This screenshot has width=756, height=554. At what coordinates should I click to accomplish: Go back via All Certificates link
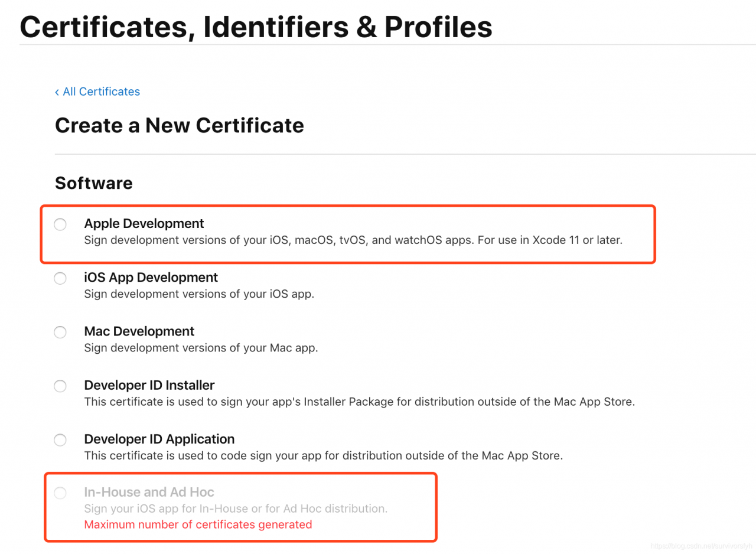click(101, 92)
